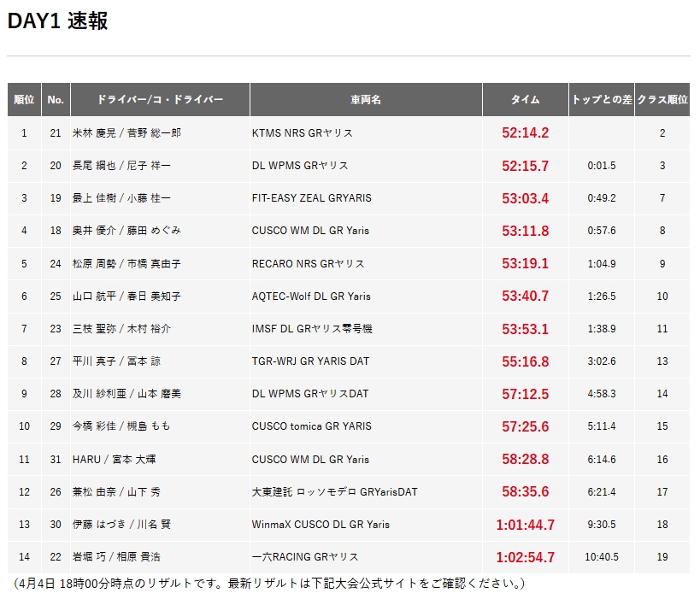Click the トップとの差 column header

(x=602, y=100)
